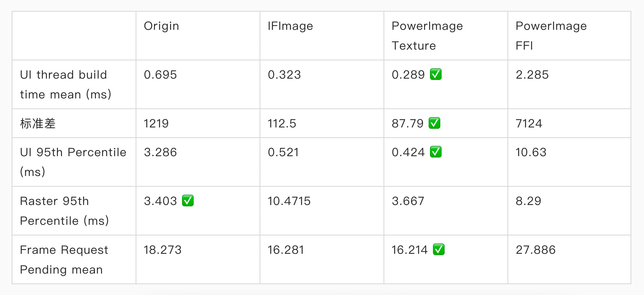Select the Origin column header
Viewport: 644px width, 295px height.
[161, 26]
